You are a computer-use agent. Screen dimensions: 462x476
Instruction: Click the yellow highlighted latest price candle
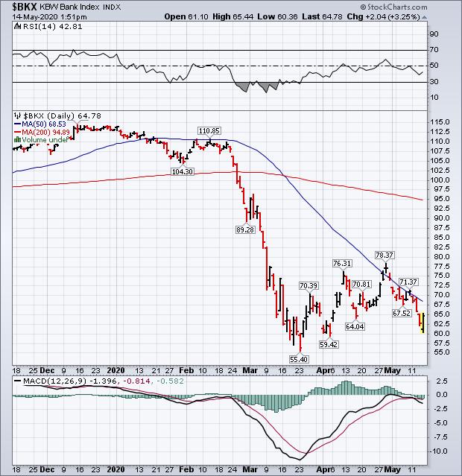[x=423, y=321]
